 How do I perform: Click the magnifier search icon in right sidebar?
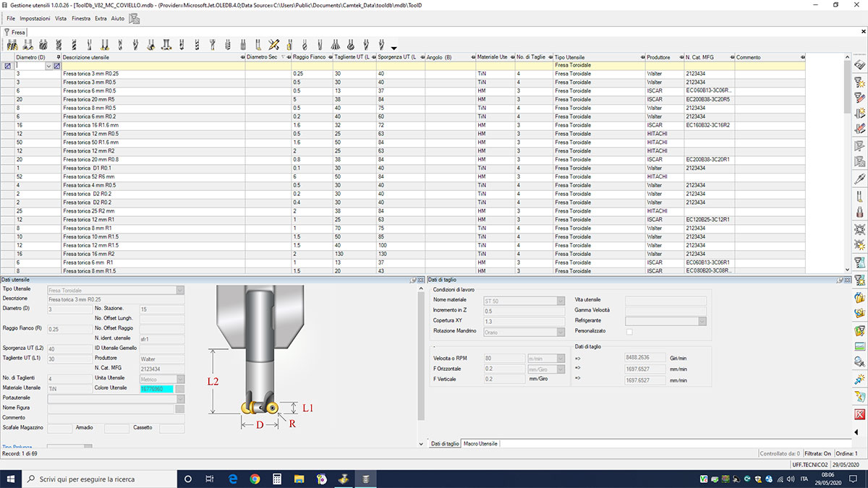[x=859, y=361]
